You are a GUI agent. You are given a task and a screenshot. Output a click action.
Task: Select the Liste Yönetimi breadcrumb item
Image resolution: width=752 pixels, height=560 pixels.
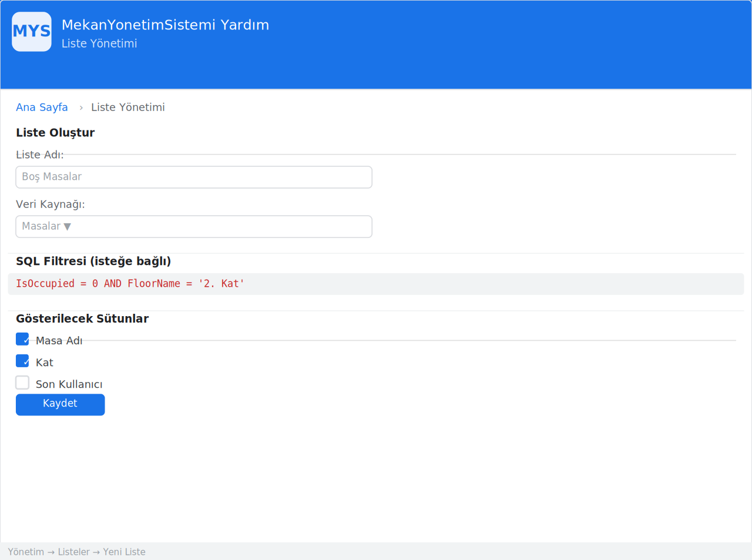128,107
